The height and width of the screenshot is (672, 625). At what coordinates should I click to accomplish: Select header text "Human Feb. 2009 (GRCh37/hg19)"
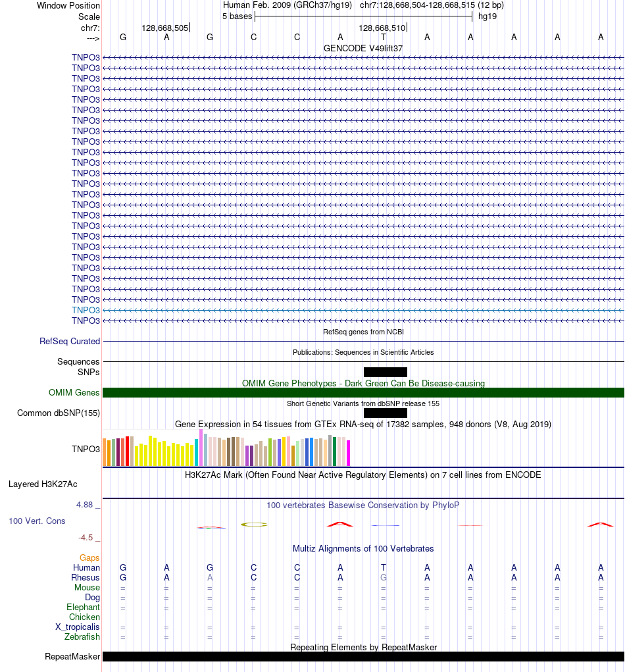(x=287, y=5)
